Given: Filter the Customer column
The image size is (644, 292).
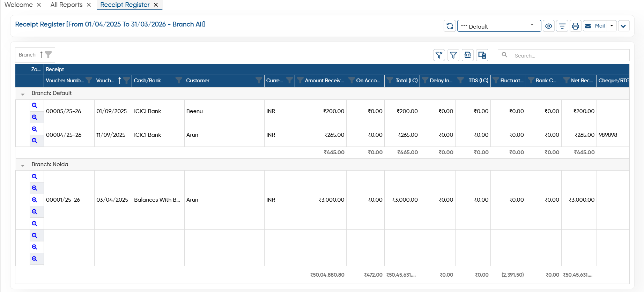Looking at the screenshot, I should pyautogui.click(x=259, y=80).
